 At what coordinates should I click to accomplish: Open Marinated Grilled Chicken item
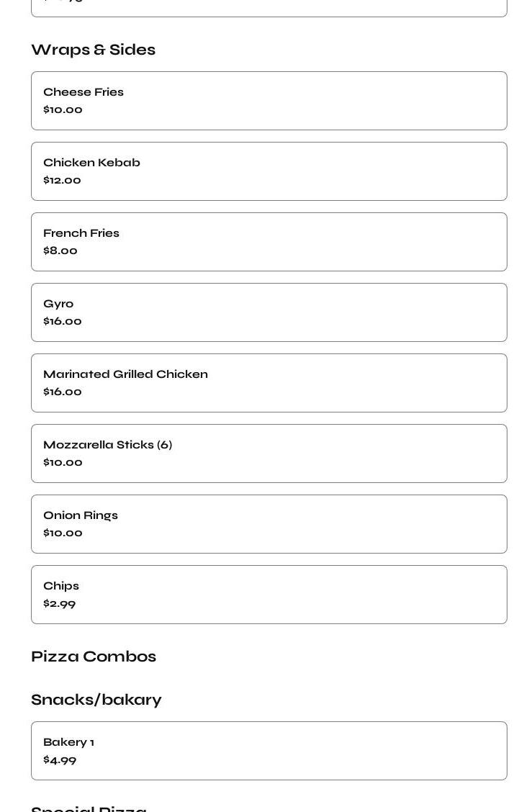click(x=268, y=383)
